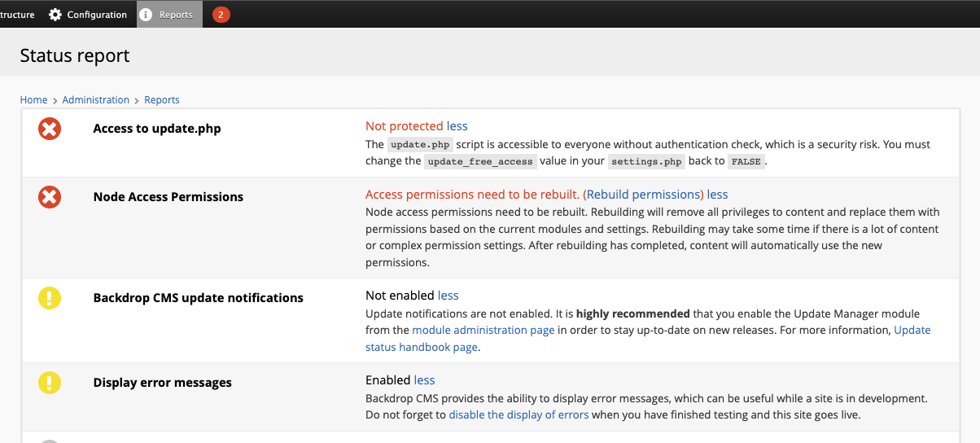Image resolution: width=980 pixels, height=443 pixels.
Task: Open the partially visible Structure menu
Action: tap(17, 15)
